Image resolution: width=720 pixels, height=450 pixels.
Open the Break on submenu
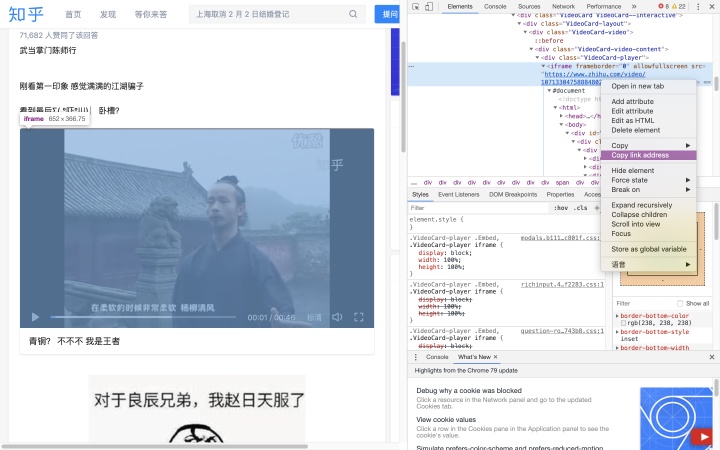648,190
